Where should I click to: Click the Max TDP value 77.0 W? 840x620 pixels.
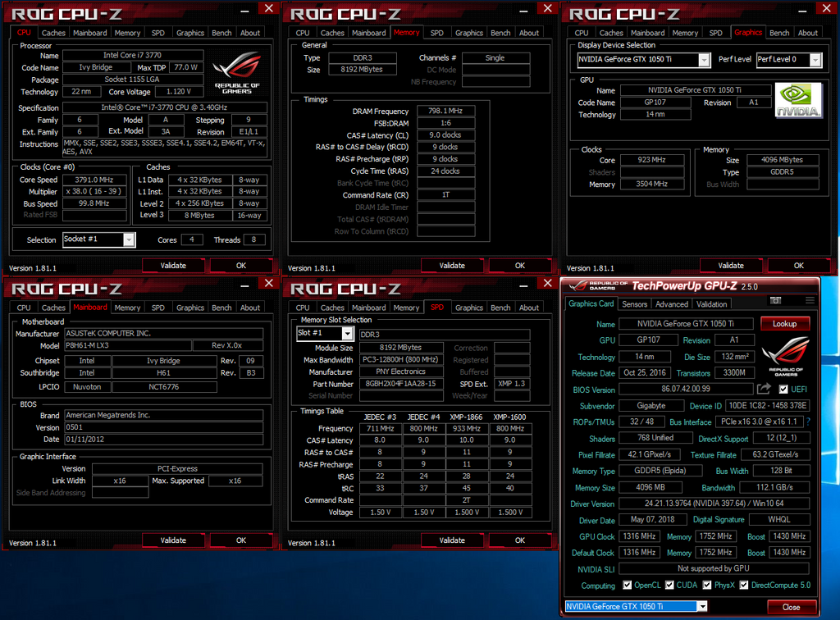click(186, 67)
